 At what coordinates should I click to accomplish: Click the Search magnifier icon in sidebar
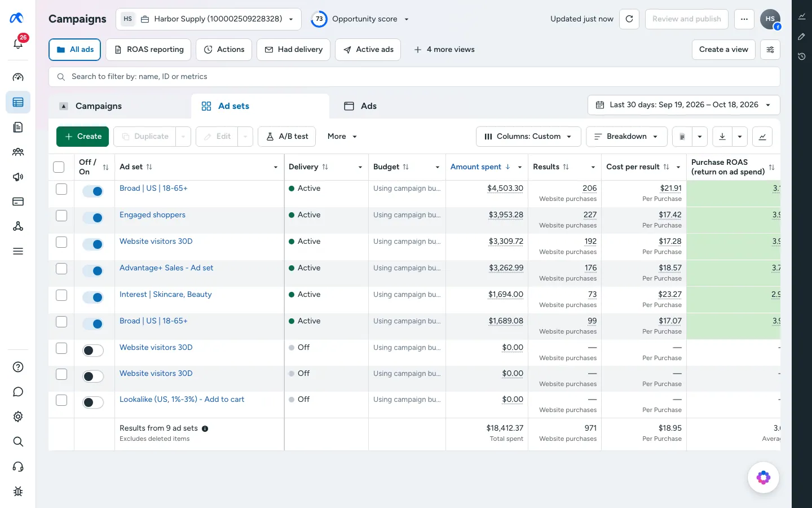point(18,441)
